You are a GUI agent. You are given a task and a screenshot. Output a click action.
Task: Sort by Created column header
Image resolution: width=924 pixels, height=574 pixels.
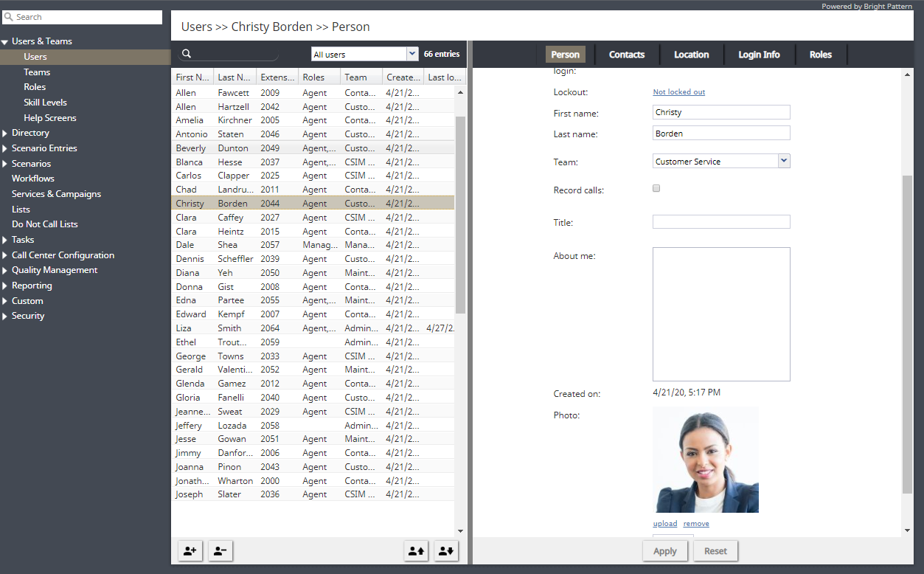(403, 77)
